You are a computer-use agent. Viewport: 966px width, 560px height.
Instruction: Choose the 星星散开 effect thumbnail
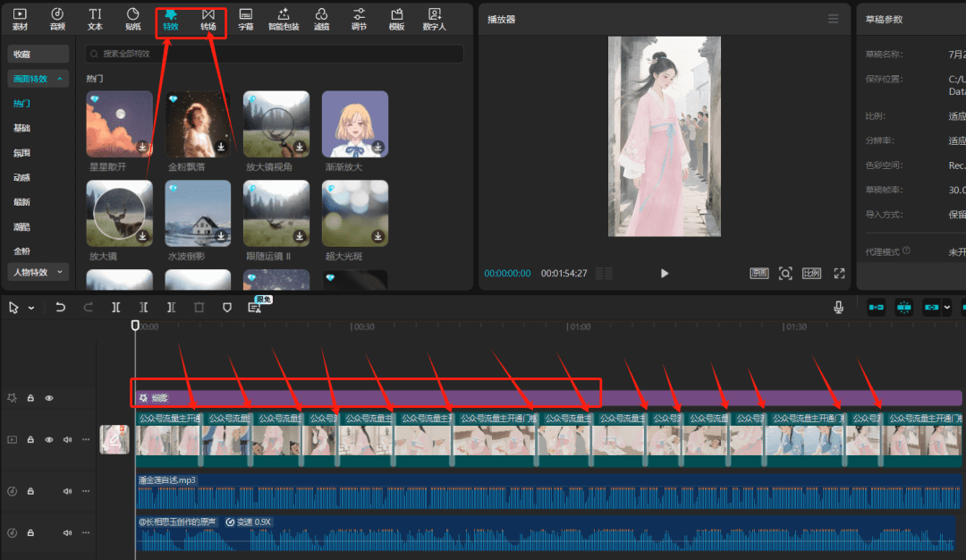(x=120, y=124)
